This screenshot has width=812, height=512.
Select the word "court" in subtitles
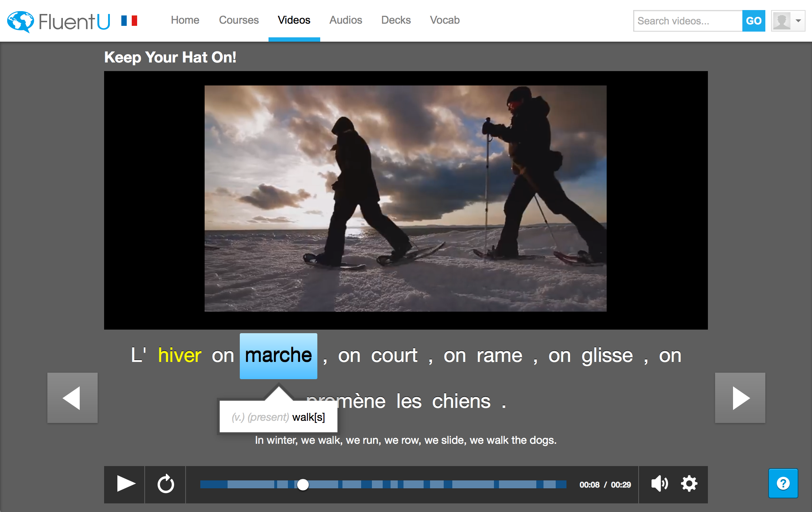394,355
